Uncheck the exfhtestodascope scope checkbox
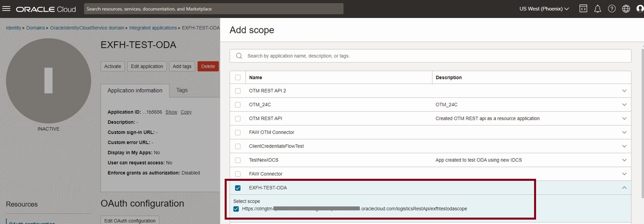 tap(236, 209)
